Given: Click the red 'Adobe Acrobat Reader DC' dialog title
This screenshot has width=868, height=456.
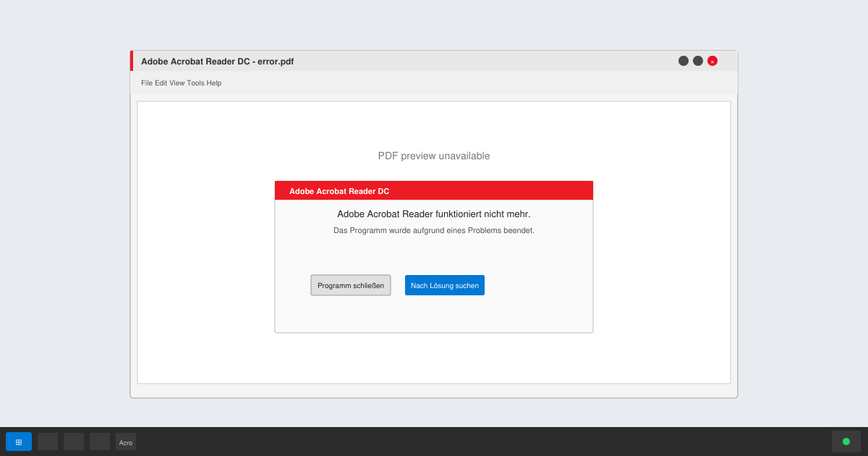Looking at the screenshot, I should pyautogui.click(x=339, y=191).
